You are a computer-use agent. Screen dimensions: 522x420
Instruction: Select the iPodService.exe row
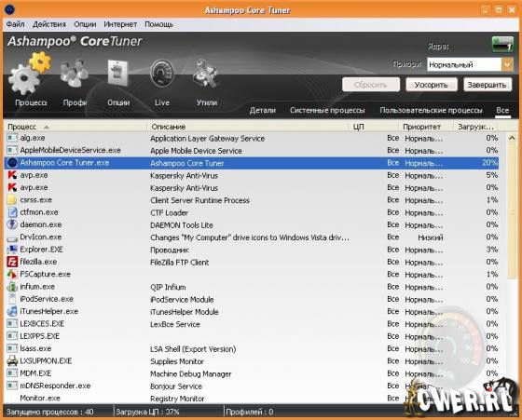point(252,299)
